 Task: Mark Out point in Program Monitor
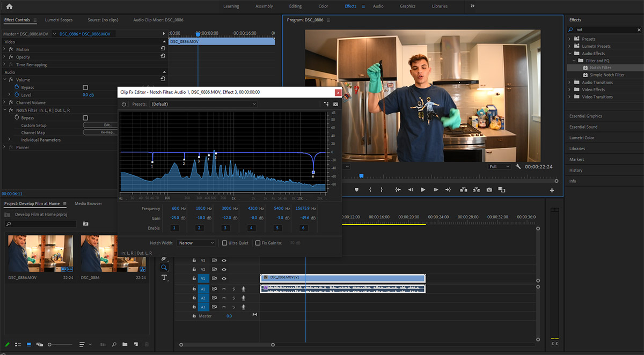[382, 189]
